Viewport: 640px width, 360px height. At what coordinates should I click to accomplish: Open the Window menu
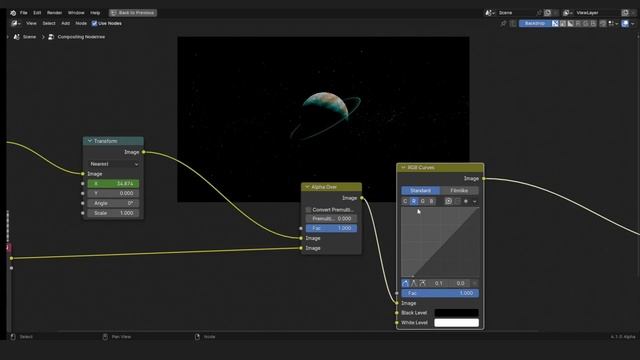click(76, 13)
